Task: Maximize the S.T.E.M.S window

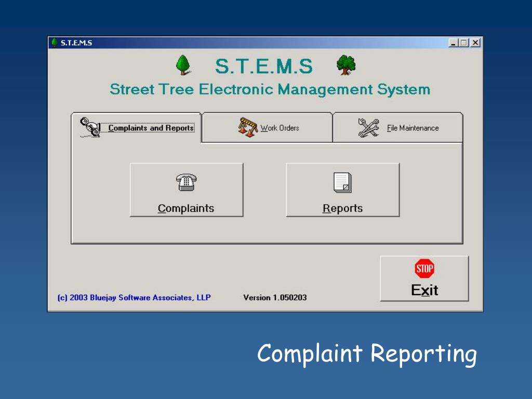Action: click(463, 43)
